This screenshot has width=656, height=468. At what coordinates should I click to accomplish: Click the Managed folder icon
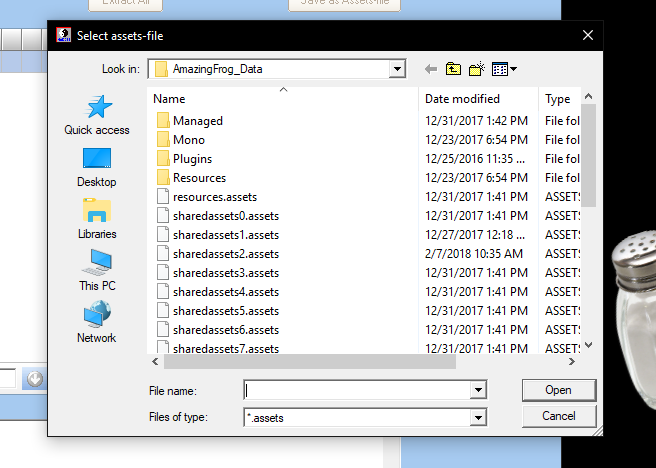coord(163,120)
